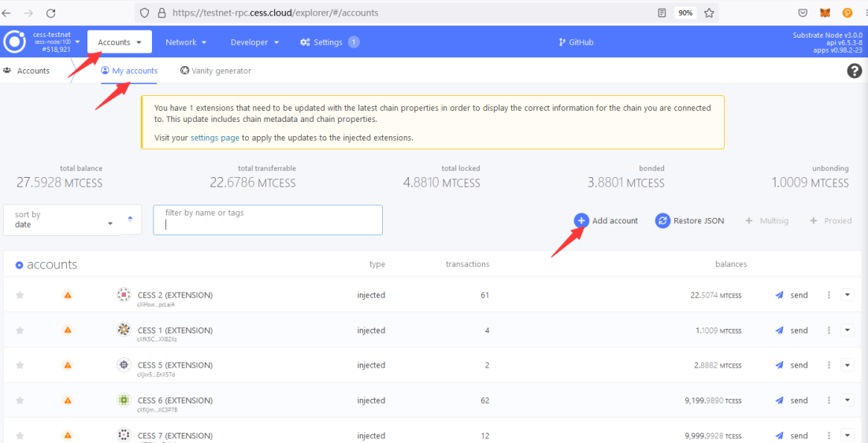Favorite the CESS 2 account star
The width and height of the screenshot is (868, 443).
pos(20,295)
